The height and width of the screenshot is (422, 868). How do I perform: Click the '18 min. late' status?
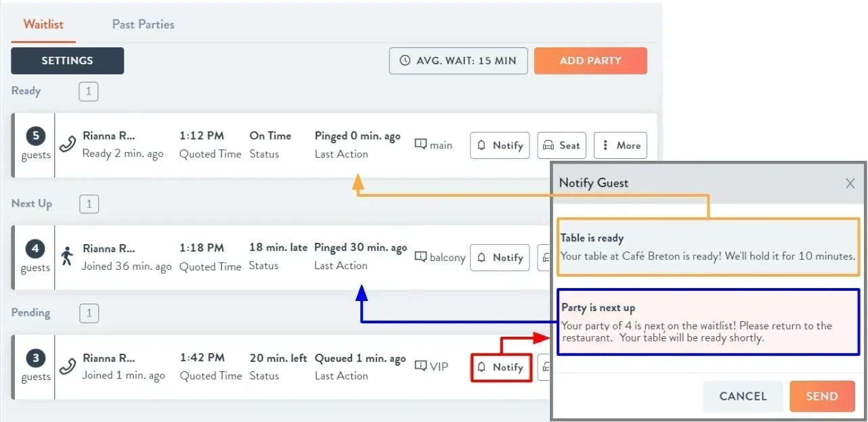278,248
